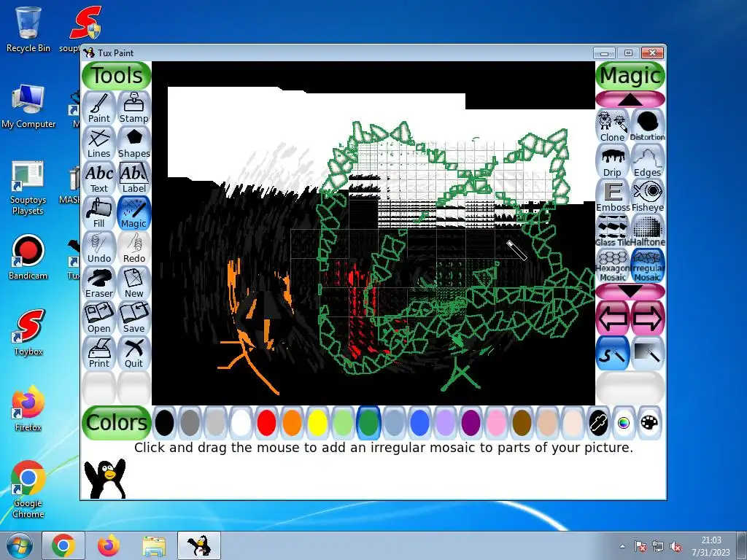Pick the sky blue-gray color swatch
Image resolution: width=747 pixels, height=560 pixels.
point(394,423)
